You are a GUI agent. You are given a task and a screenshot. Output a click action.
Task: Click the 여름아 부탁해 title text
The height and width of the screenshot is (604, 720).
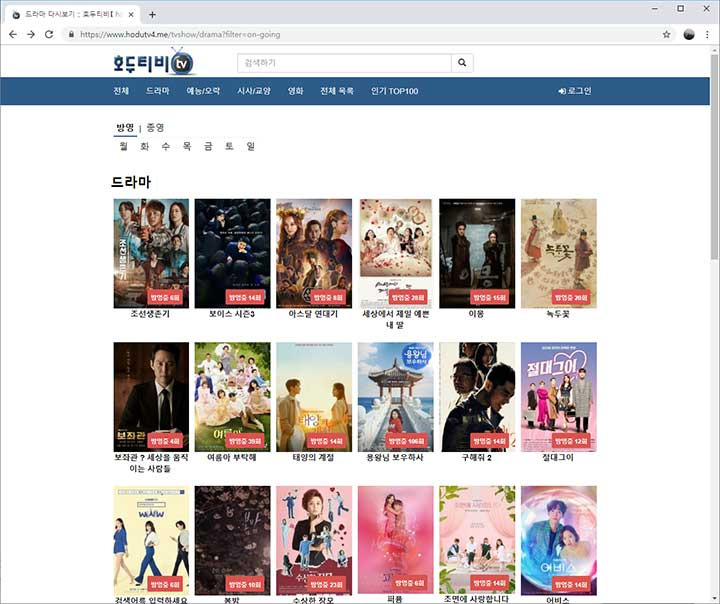tap(232, 457)
